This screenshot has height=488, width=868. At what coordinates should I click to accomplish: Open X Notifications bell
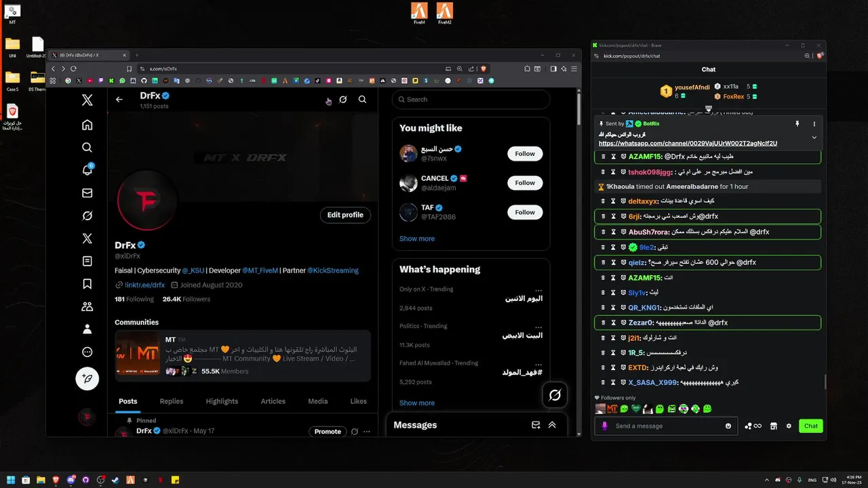pos(87,170)
